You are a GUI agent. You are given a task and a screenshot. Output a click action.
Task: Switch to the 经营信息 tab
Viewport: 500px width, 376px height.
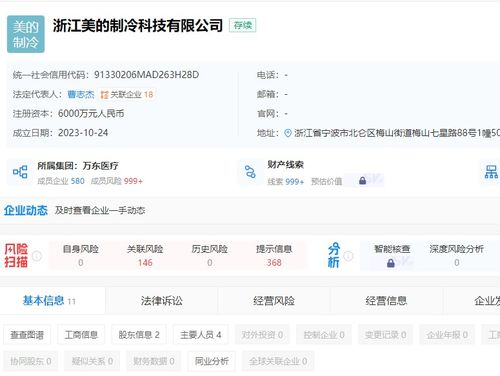(386, 301)
